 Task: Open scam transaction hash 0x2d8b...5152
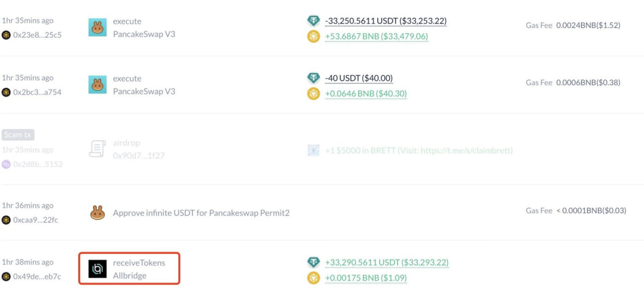[38, 164]
